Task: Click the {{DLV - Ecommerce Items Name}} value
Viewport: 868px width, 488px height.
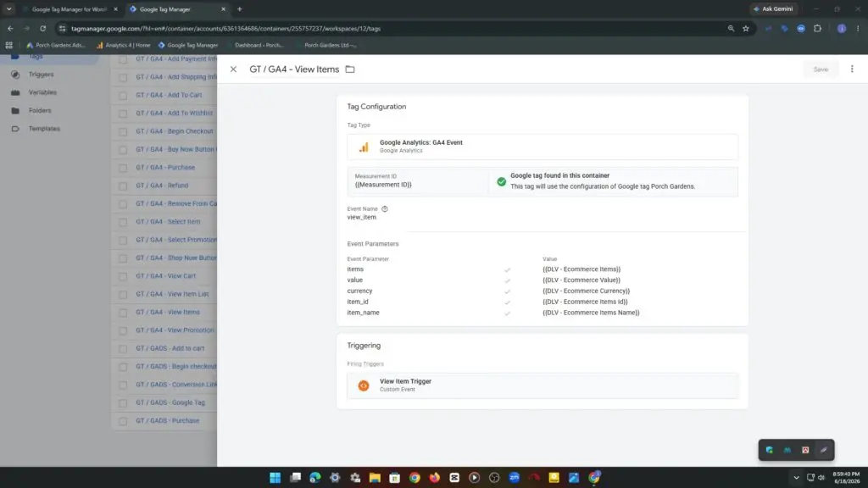Action: tap(591, 313)
